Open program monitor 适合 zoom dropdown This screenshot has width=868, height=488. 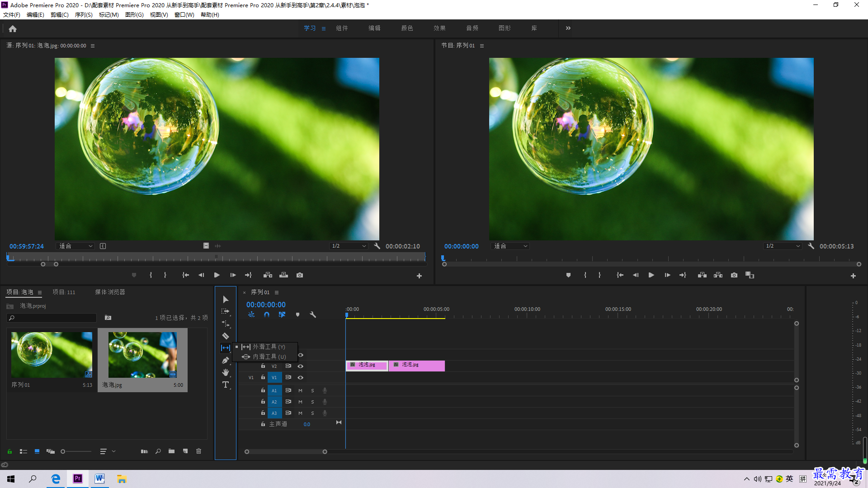coord(510,246)
